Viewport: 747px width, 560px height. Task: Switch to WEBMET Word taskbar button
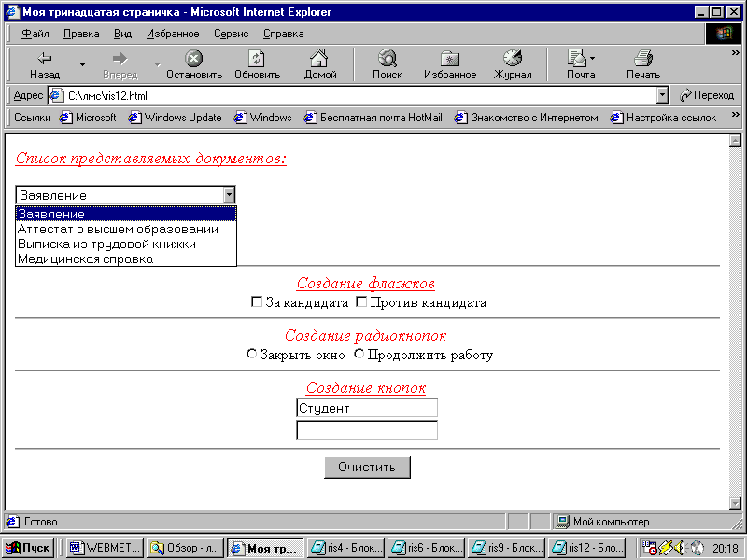tap(105, 548)
